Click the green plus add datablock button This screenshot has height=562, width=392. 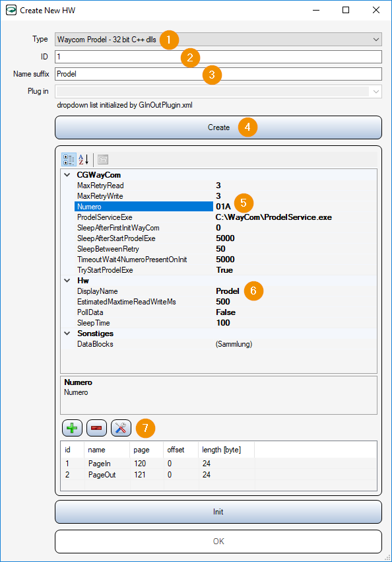pyautogui.click(x=73, y=428)
